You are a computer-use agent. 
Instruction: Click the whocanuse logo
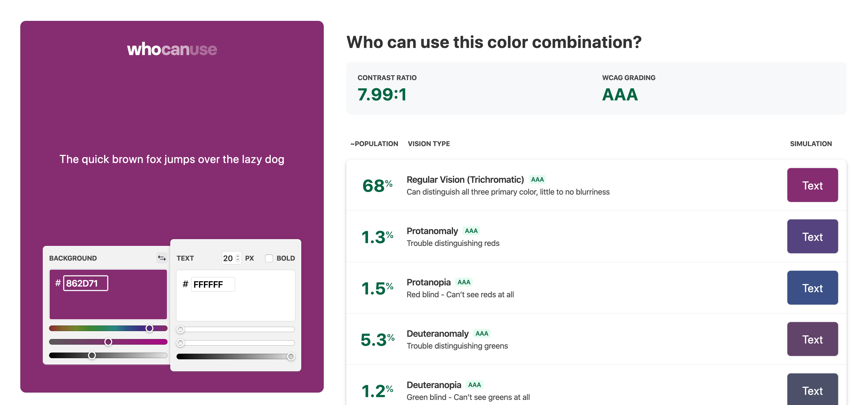click(172, 49)
